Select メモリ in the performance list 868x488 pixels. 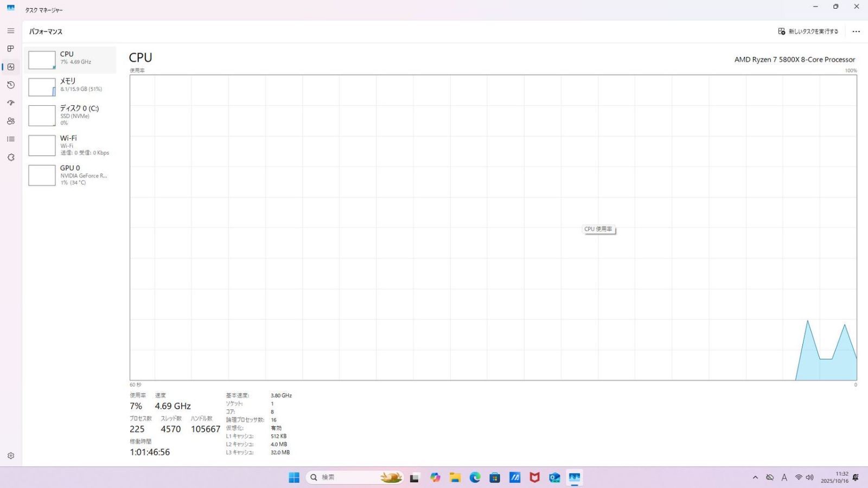[70, 87]
